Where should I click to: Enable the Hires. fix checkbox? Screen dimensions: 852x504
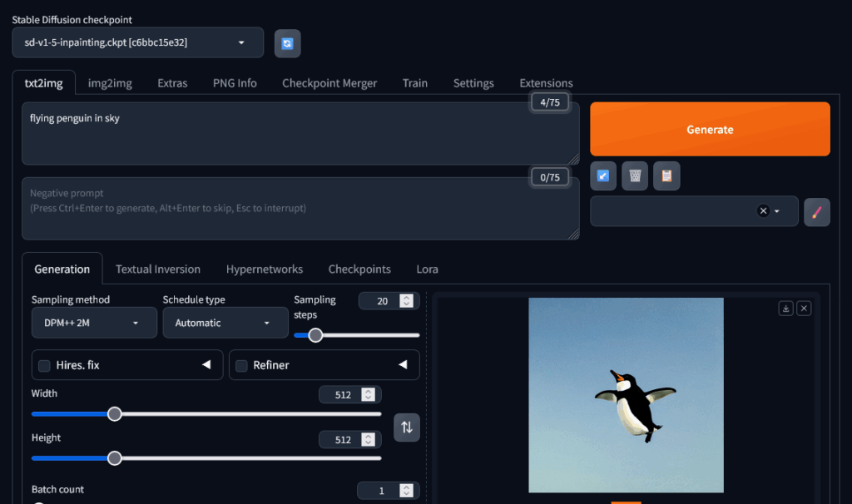(44, 365)
